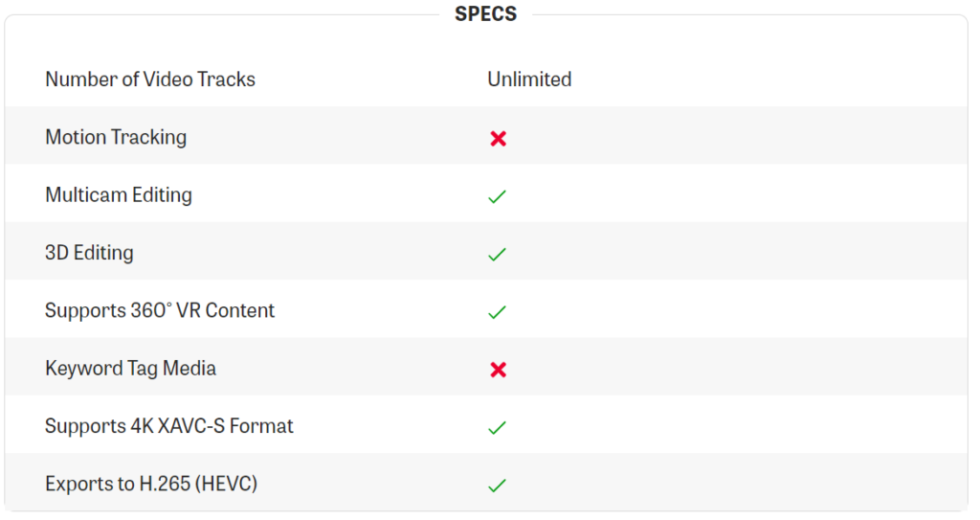Click the checkmark for Exports to H.265 (HEVC)
The image size is (980, 520).
click(497, 485)
